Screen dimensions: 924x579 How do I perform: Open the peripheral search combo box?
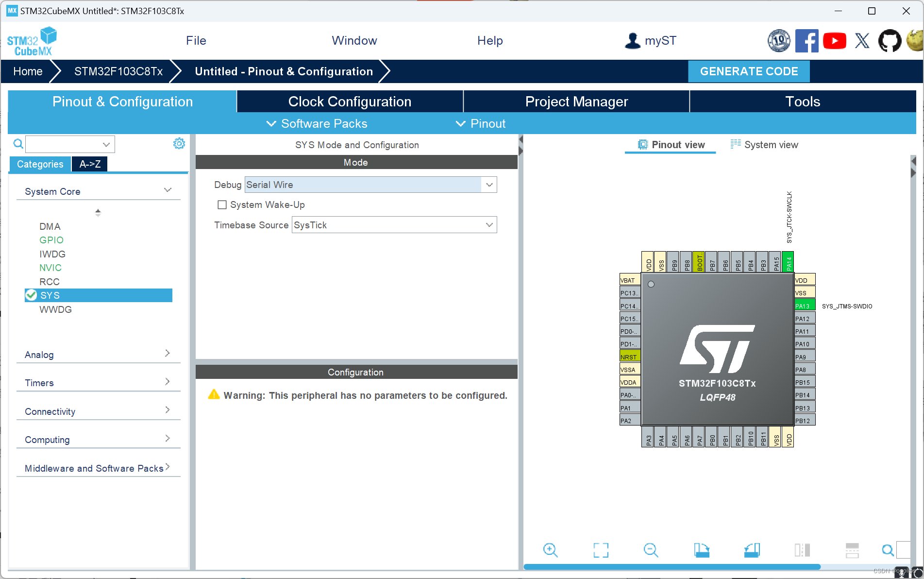coord(70,144)
